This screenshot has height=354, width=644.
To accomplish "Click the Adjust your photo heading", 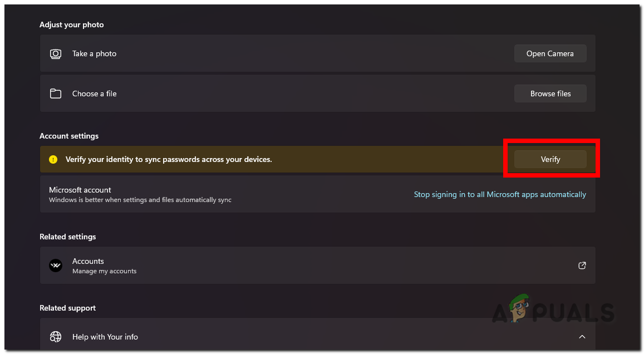I will [x=71, y=24].
